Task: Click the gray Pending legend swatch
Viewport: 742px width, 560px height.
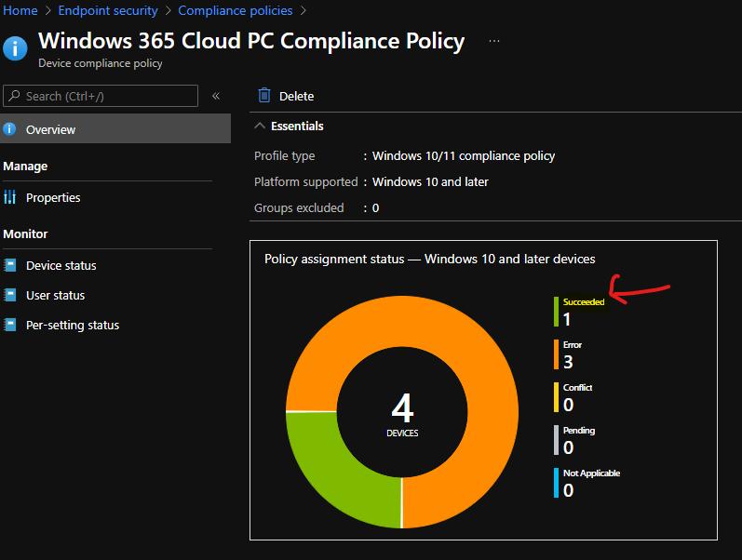Action: (x=556, y=440)
